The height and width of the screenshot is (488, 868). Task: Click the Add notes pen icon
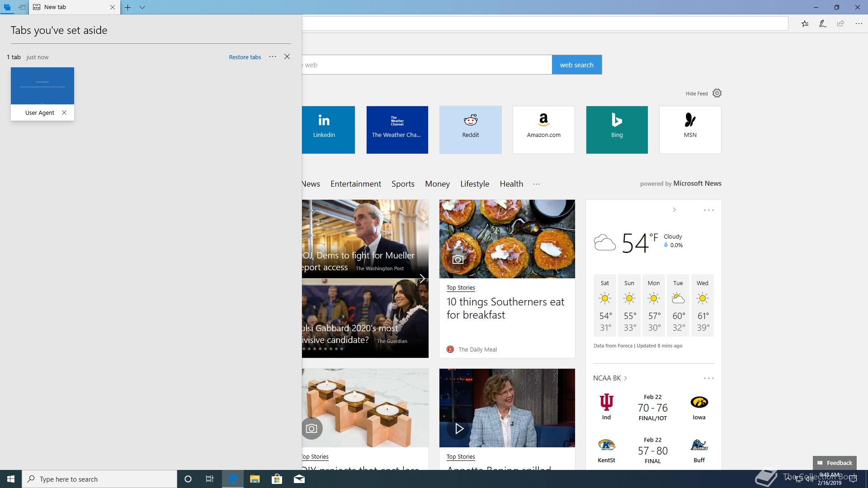pyautogui.click(x=823, y=23)
